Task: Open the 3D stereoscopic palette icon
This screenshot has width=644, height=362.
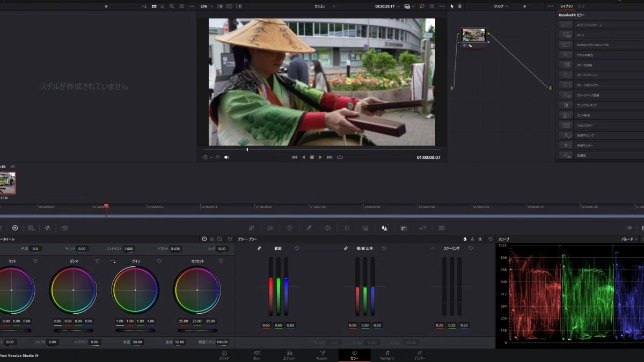Action: point(442,228)
